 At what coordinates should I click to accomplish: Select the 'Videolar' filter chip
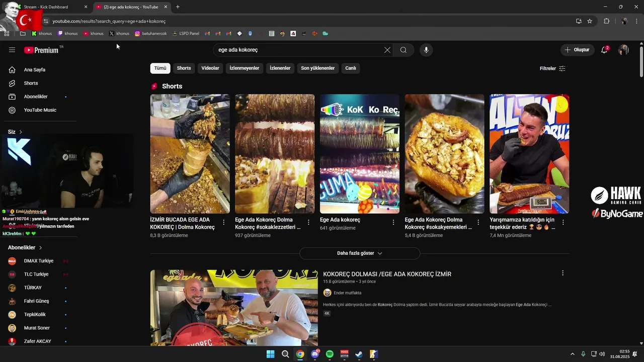(210, 68)
